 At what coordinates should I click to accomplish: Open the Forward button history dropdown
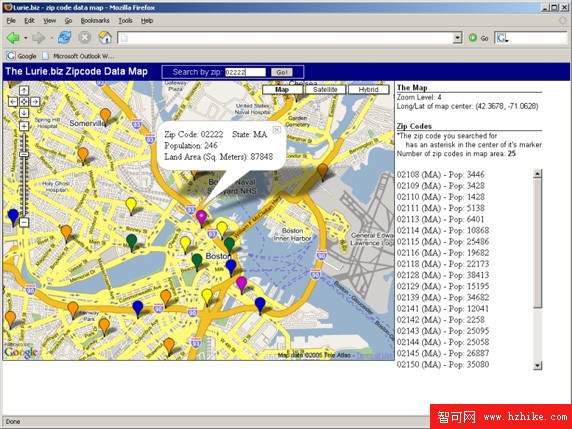51,38
